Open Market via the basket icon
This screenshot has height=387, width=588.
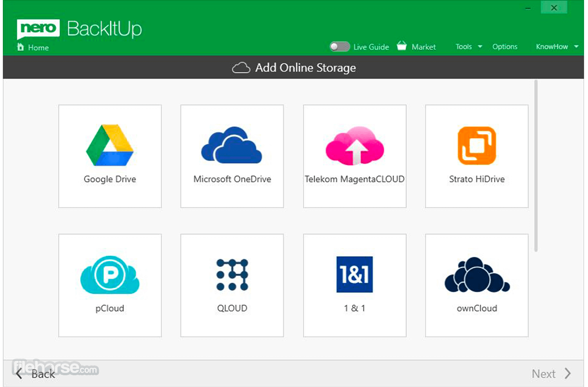(x=402, y=46)
